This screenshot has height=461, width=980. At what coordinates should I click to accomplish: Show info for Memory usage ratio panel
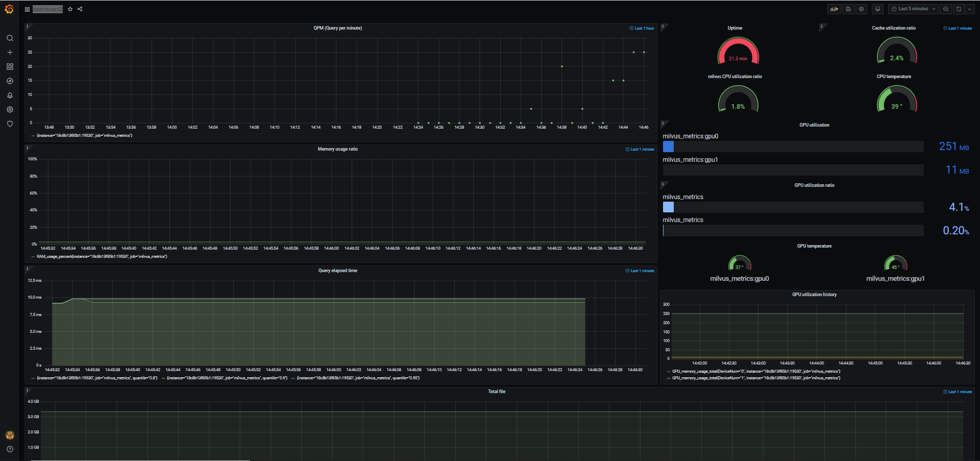pyautogui.click(x=28, y=148)
